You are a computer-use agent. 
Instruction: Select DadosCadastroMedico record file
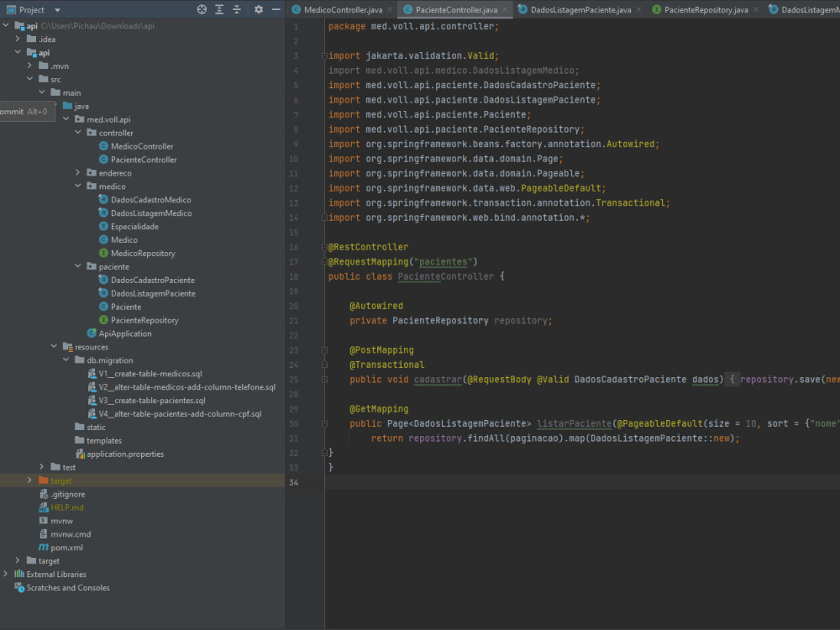[150, 200]
